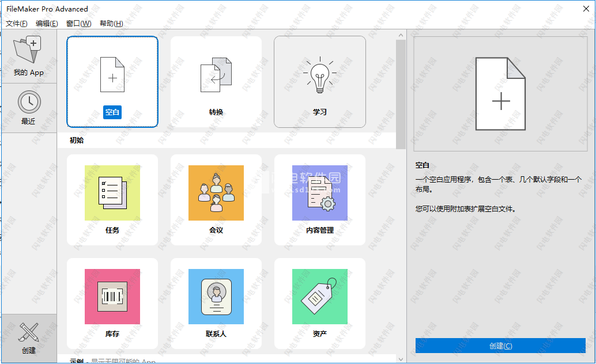Click the scroll down arrow of template list
The width and height of the screenshot is (596, 364).
click(x=401, y=359)
